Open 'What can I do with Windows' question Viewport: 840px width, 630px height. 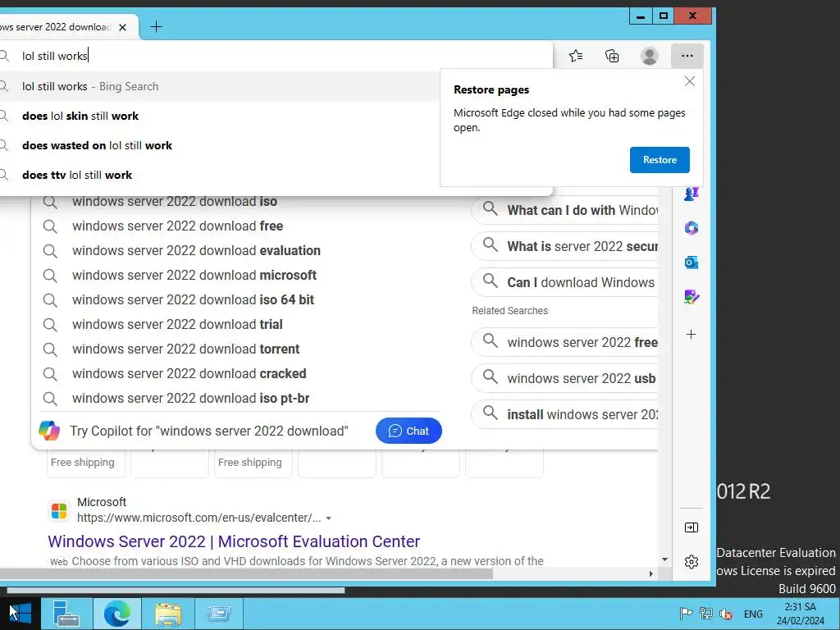click(565, 210)
